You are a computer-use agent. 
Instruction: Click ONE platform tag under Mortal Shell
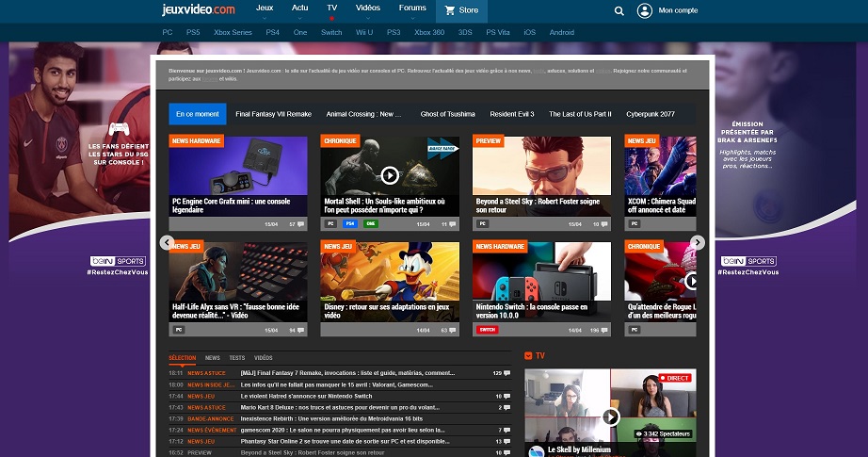(370, 224)
